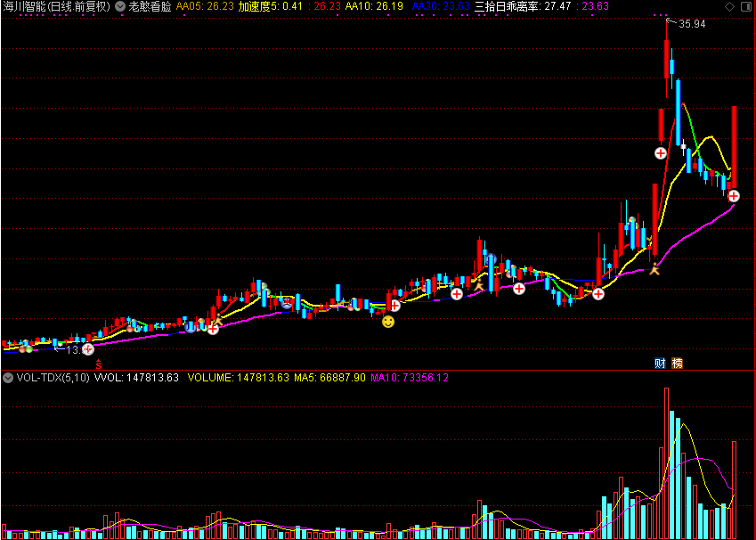
Task: Click the red S marker below chart
Action: click(x=99, y=364)
